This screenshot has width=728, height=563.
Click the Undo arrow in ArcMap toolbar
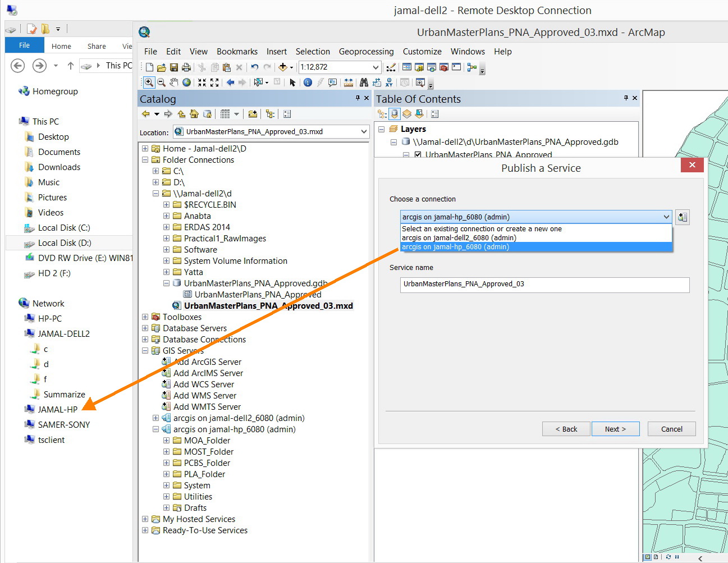[255, 67]
